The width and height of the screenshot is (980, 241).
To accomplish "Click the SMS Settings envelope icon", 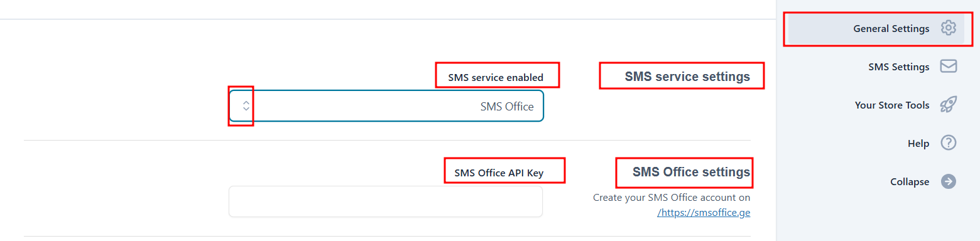I will (x=948, y=67).
